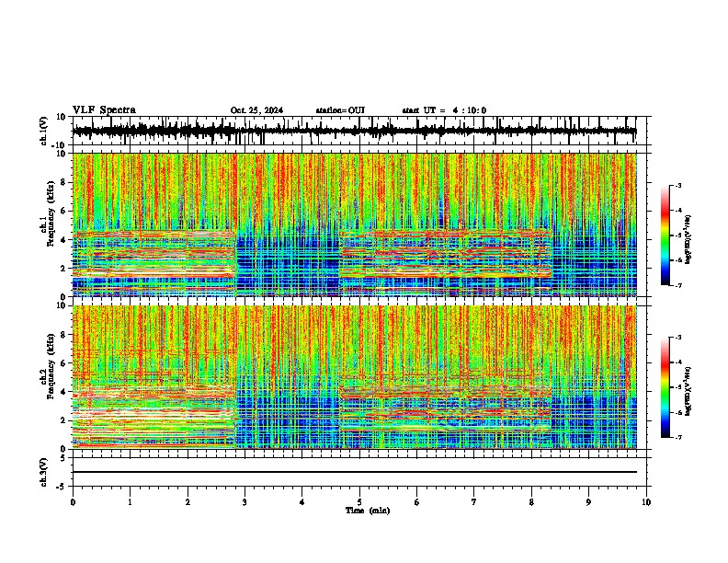Viewport: 728px width, 563px height.
Task: Click the "4" kHz tick on ch.1 spectrogram
Action: tap(63, 240)
